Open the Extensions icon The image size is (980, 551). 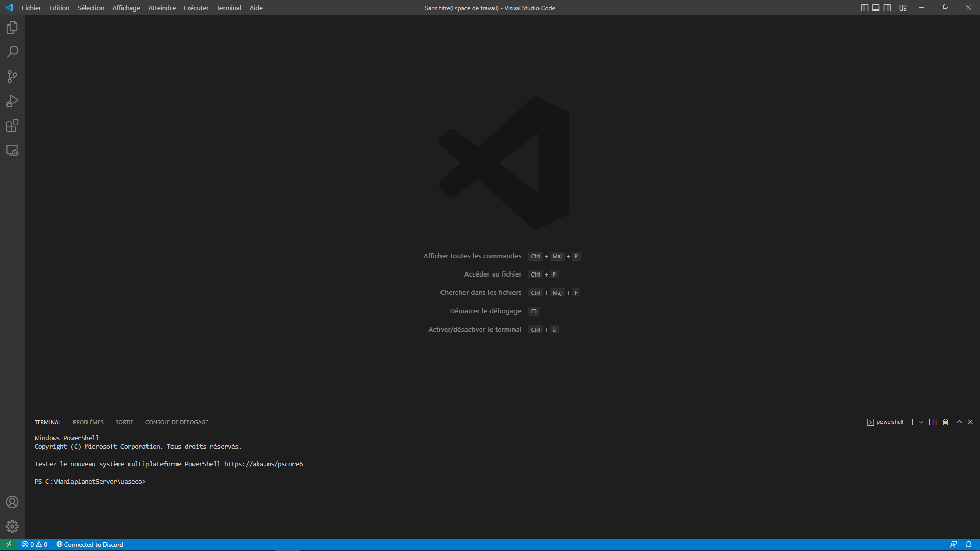click(12, 126)
